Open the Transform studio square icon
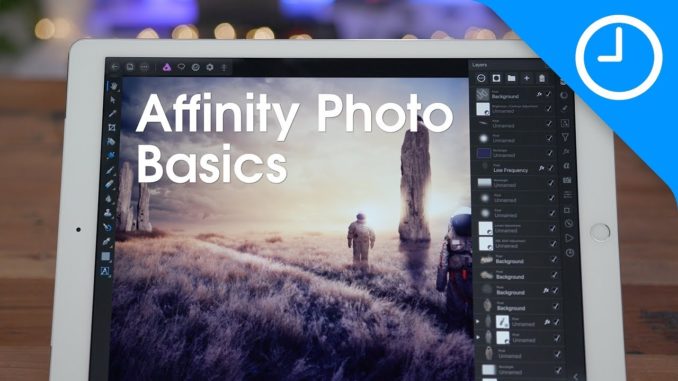 click(x=567, y=210)
